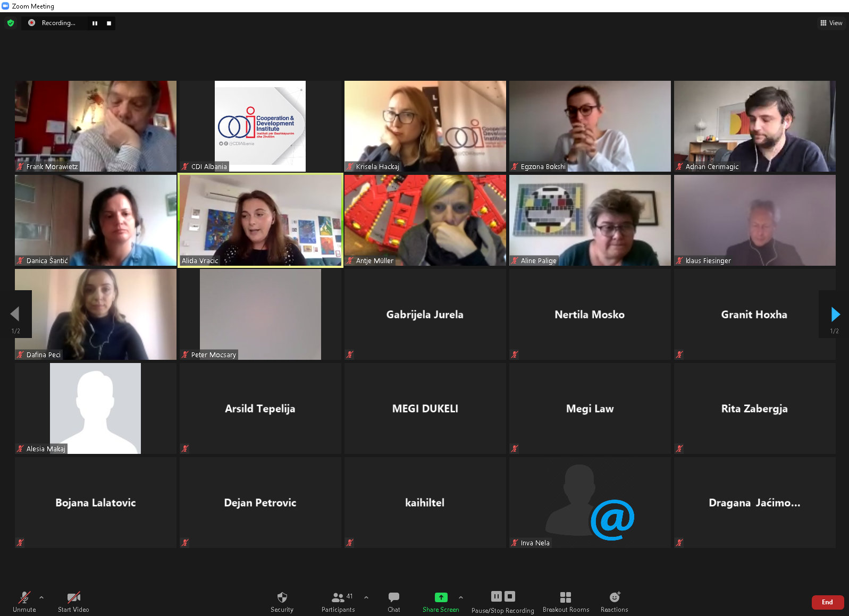The image size is (849, 616).
Task: Go to next page of participants
Action: [x=835, y=314]
